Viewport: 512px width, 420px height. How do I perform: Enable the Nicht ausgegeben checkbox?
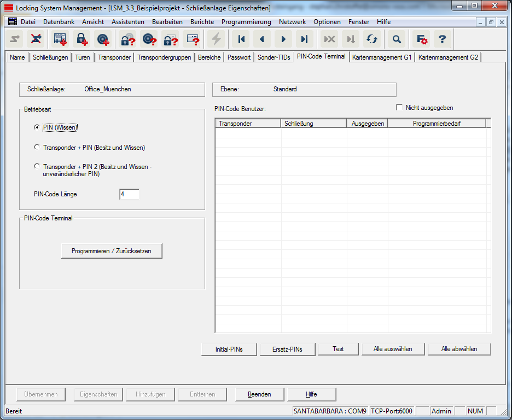tap(399, 108)
